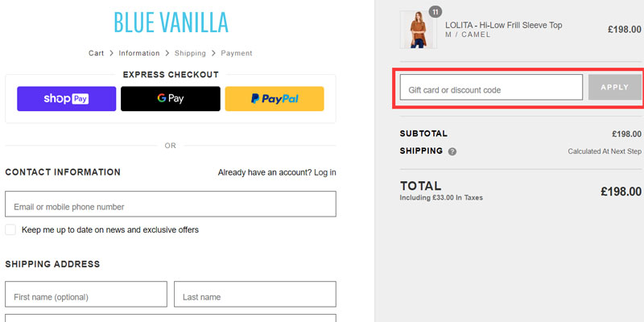
Task: Click the LOLITA top product thumbnail
Action: 419,31
